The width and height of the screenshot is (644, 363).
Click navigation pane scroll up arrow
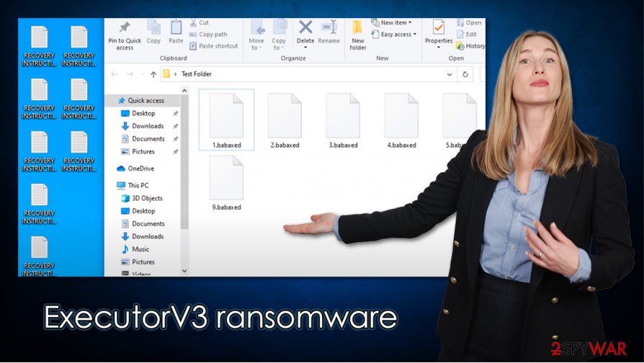184,90
